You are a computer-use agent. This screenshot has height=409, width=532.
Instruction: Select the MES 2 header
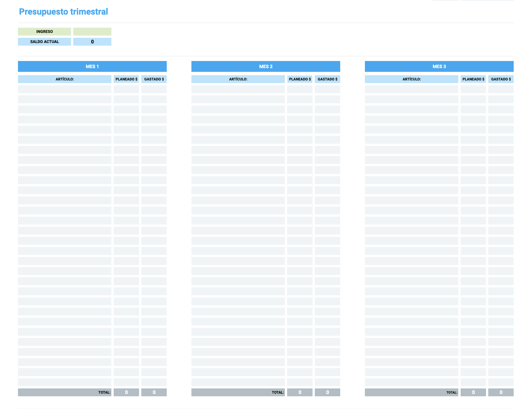266,66
